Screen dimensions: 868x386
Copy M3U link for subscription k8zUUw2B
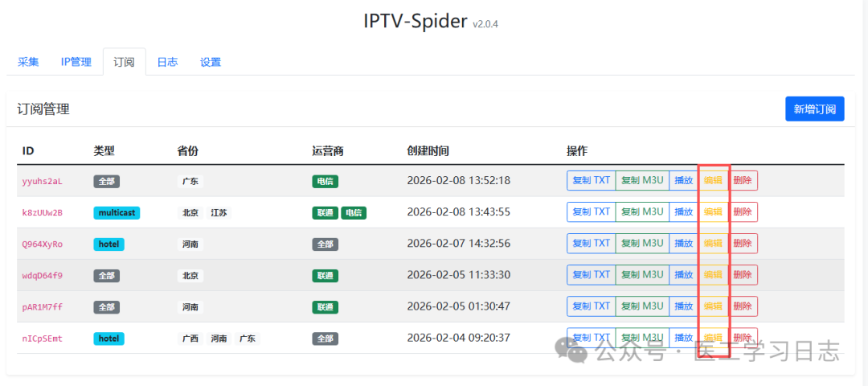[642, 211]
